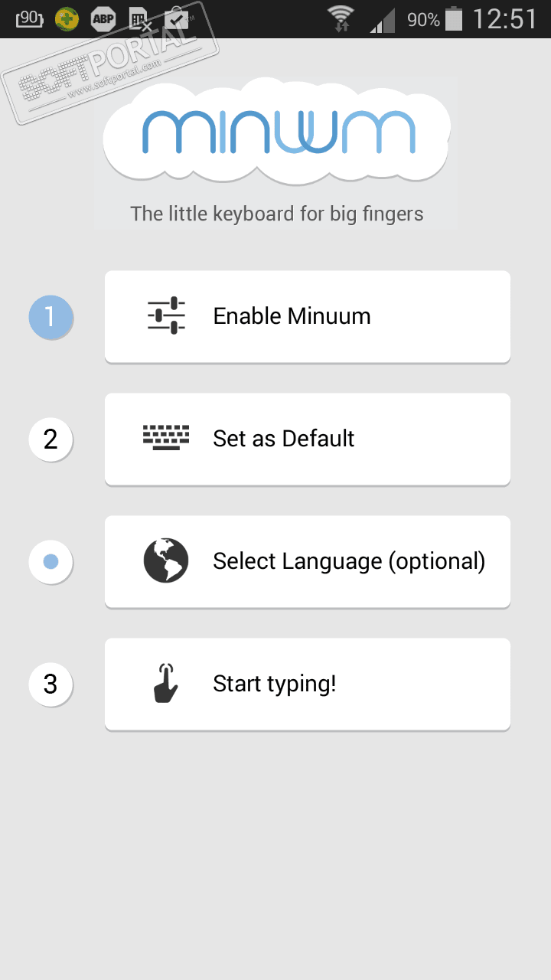Tap the ABP icon in status bar
Viewport: 551px width, 980px height.
(103, 18)
